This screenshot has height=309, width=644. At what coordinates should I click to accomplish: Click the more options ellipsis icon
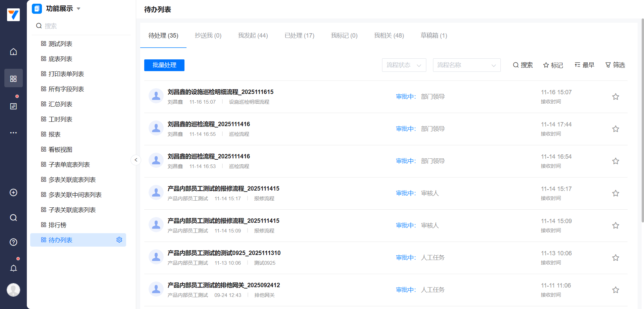tap(13, 133)
